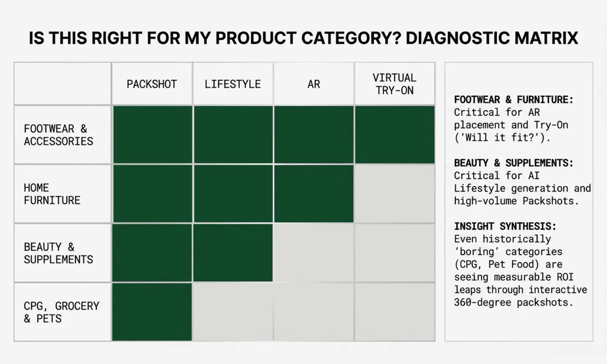This screenshot has width=607, height=364.
Task: Click the BEAUTY & SUPPLEMENTS row label
Action: click(58, 253)
